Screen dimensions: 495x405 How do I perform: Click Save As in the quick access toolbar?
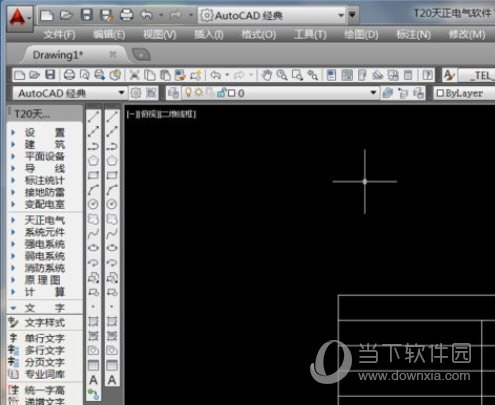(106, 15)
